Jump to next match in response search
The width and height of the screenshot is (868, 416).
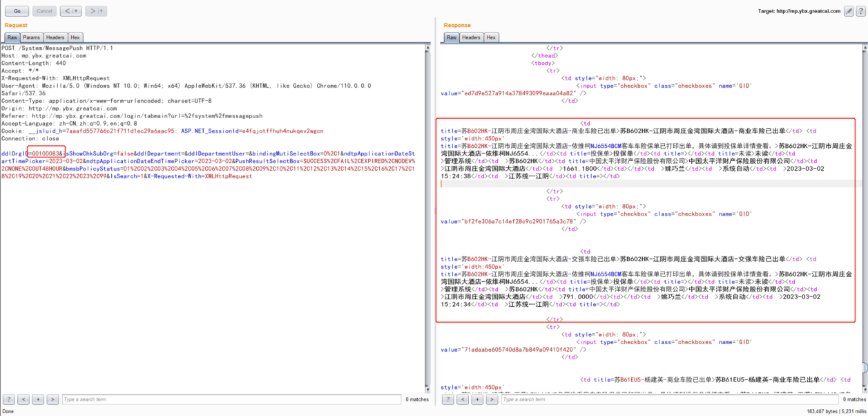(492, 399)
